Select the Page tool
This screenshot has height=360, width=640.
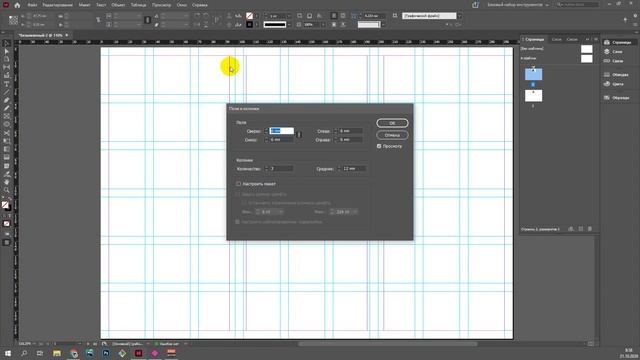click(x=7, y=60)
